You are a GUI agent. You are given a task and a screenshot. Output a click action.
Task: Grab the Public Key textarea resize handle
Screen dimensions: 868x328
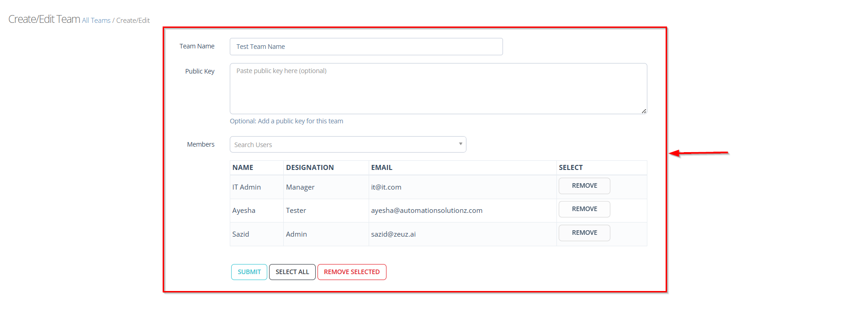pyautogui.click(x=644, y=111)
